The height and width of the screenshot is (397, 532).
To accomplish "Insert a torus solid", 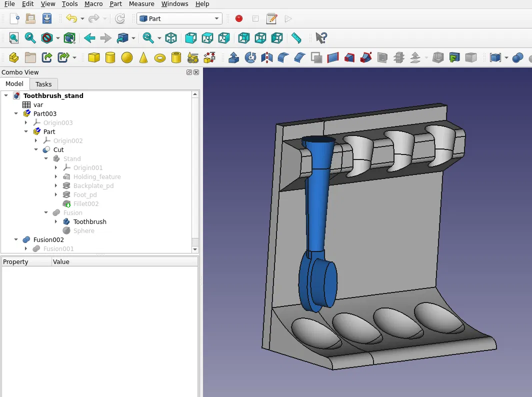I will click(160, 57).
